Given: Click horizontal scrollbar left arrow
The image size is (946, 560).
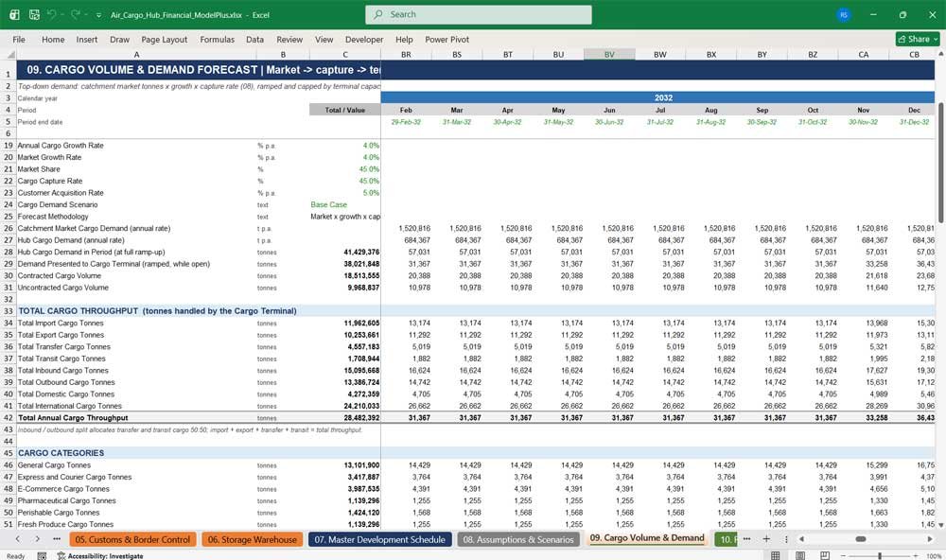Looking at the screenshot, I should coord(801,539).
